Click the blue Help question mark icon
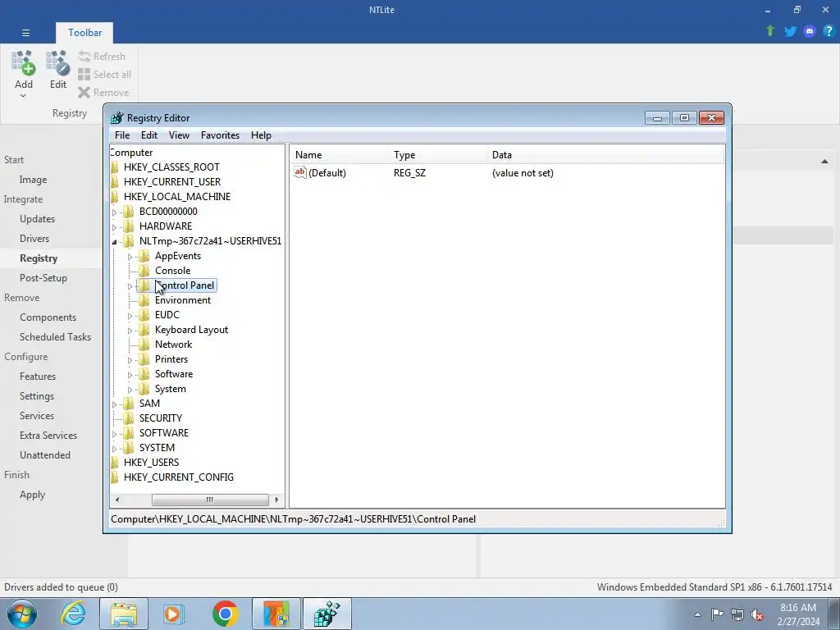The image size is (840, 630). point(829,31)
